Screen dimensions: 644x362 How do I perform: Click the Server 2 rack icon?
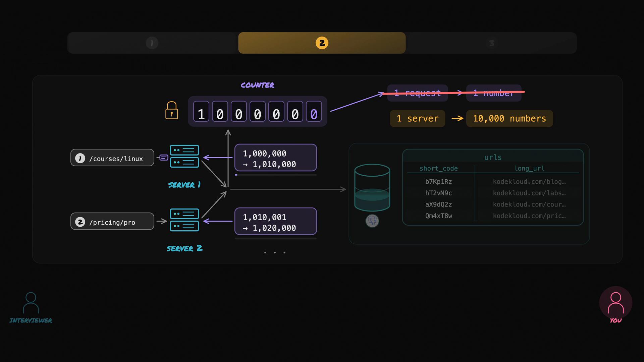tap(184, 220)
